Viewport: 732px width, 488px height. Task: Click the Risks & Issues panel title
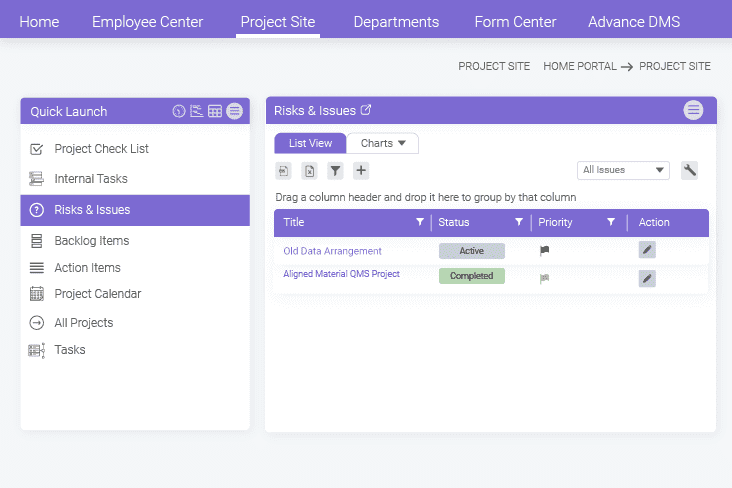[315, 111]
